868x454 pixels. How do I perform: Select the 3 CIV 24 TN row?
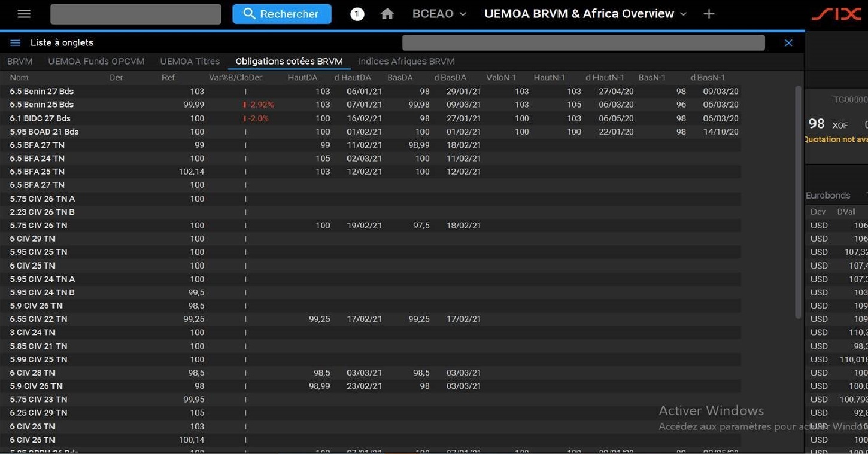[371, 333]
